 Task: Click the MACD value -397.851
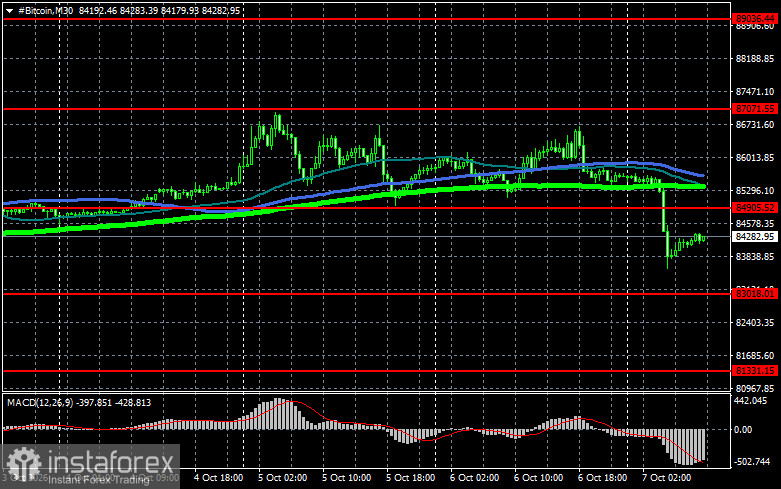[95, 403]
